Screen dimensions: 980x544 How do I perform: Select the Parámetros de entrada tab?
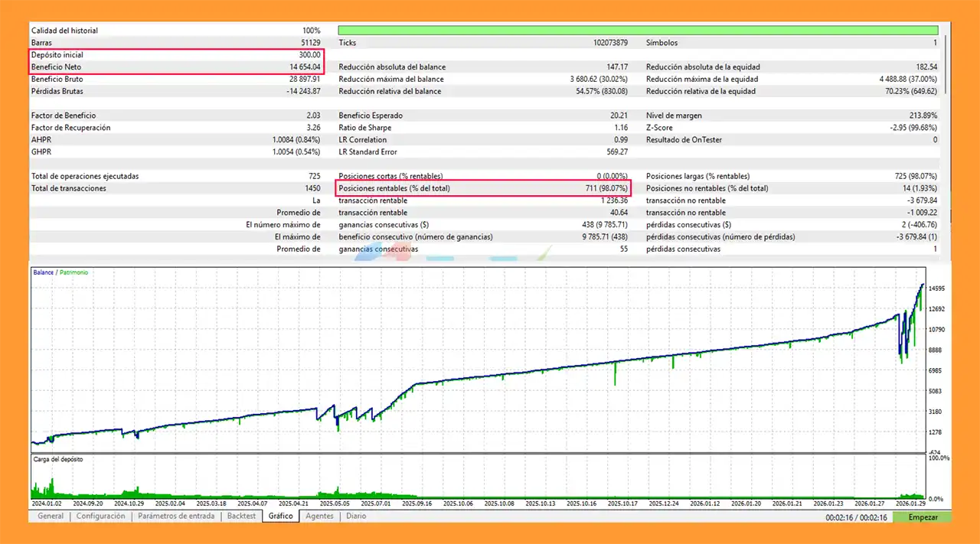click(x=176, y=516)
